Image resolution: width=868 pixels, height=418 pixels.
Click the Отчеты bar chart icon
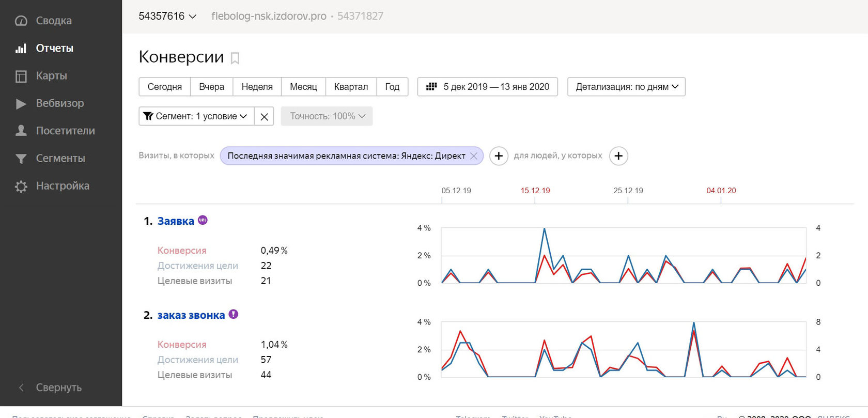tap(21, 49)
